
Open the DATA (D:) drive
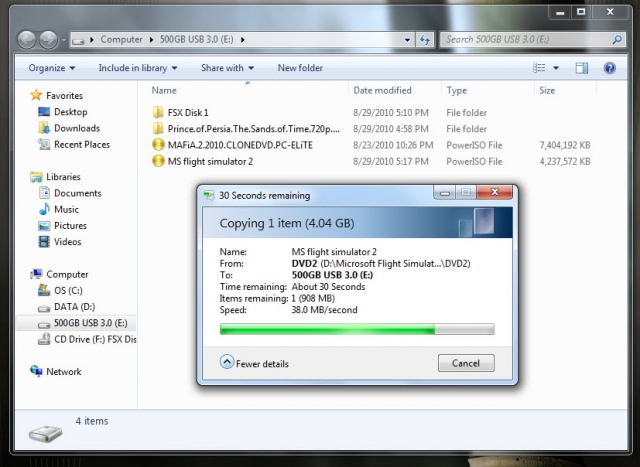point(74,307)
